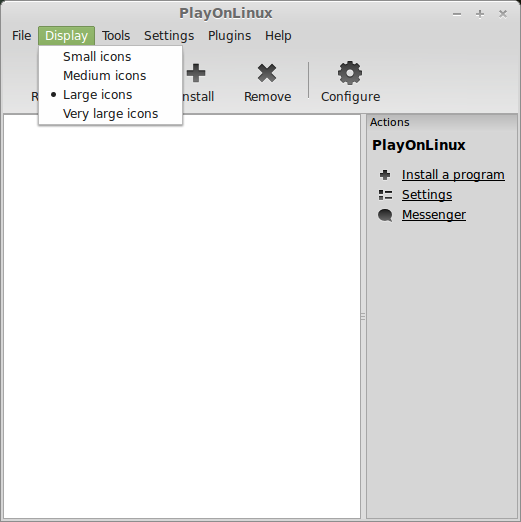Click the pane splitter handle beside Actions

[x=363, y=316]
